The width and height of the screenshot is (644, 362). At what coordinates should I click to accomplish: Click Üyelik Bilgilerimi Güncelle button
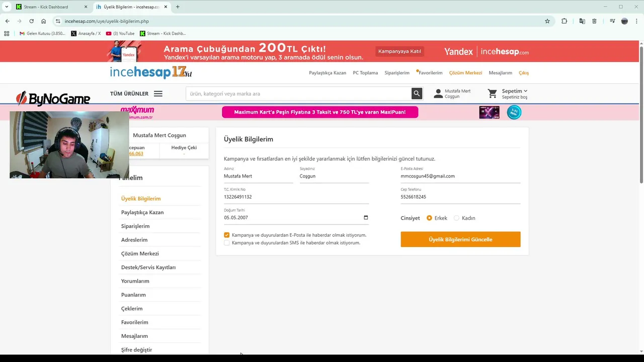(x=460, y=239)
